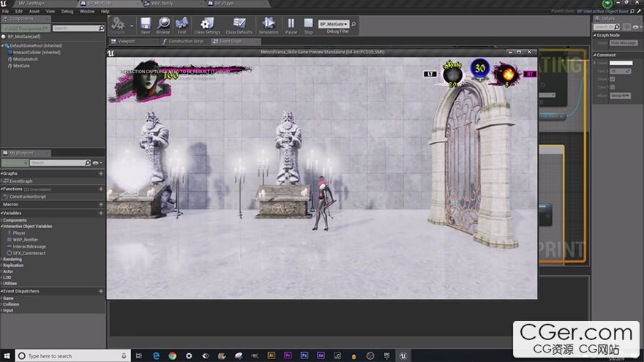Open Chrome from taskbar
Image resolution: width=644 pixels, height=362 pixels.
[x=173, y=356]
